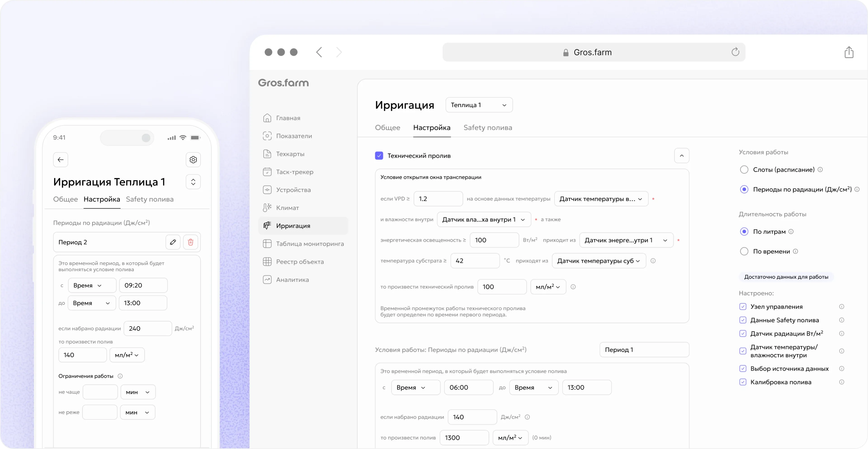Choose the По литрам radio option

(x=744, y=232)
